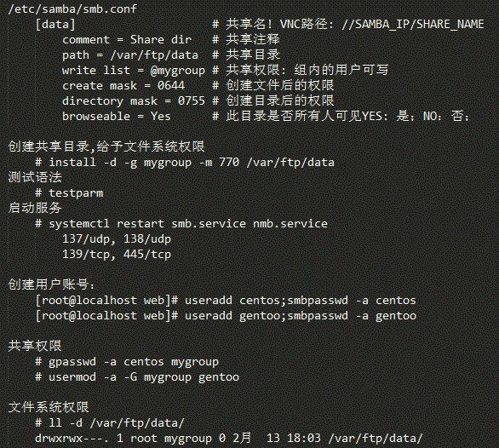Viewport: 499px width, 448px height.
Task: Click the //SAMBA_IP/SHARE_NAME comment text
Action: [413, 25]
